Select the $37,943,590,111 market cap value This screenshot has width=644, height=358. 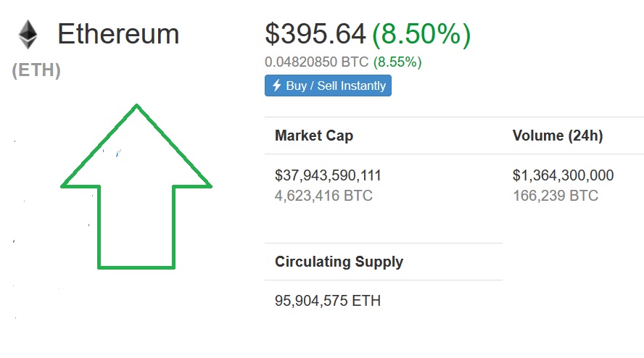pyautogui.click(x=328, y=175)
